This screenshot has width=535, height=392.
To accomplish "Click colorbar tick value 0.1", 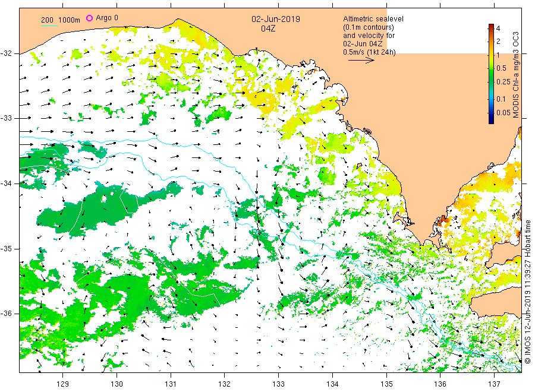I will pyautogui.click(x=501, y=99).
